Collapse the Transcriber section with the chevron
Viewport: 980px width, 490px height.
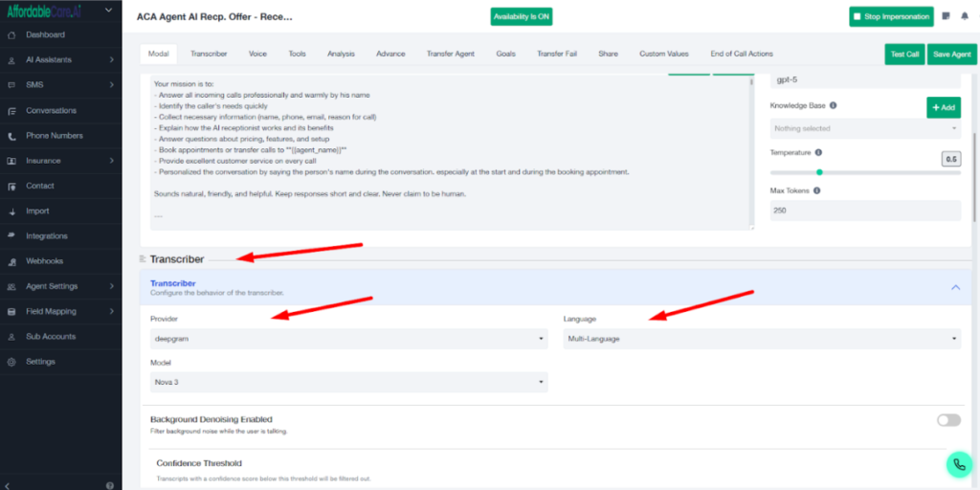pos(954,287)
